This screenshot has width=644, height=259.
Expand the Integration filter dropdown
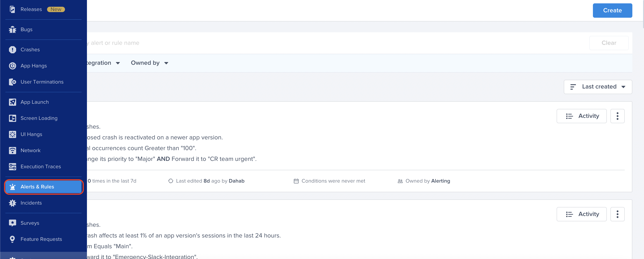point(102,63)
